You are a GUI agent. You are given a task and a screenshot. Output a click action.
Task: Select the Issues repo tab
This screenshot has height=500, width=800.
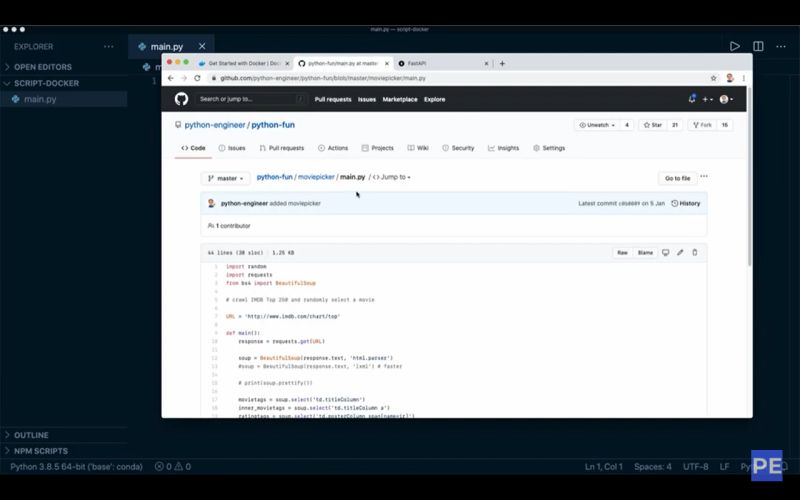(x=232, y=148)
